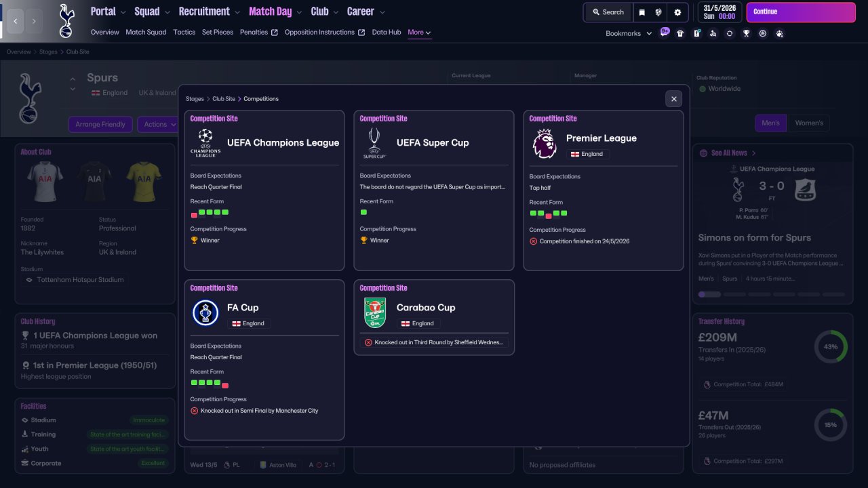868x488 pixels.
Task: Open the settings gear icon
Action: point(677,12)
